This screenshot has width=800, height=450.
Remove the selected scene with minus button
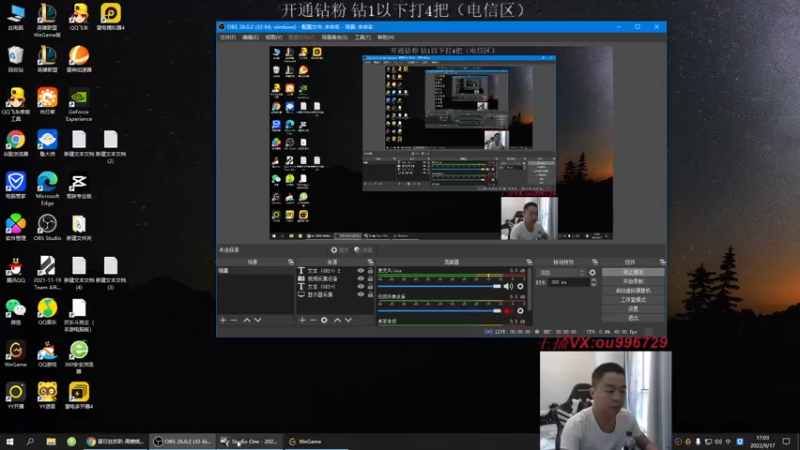point(234,320)
